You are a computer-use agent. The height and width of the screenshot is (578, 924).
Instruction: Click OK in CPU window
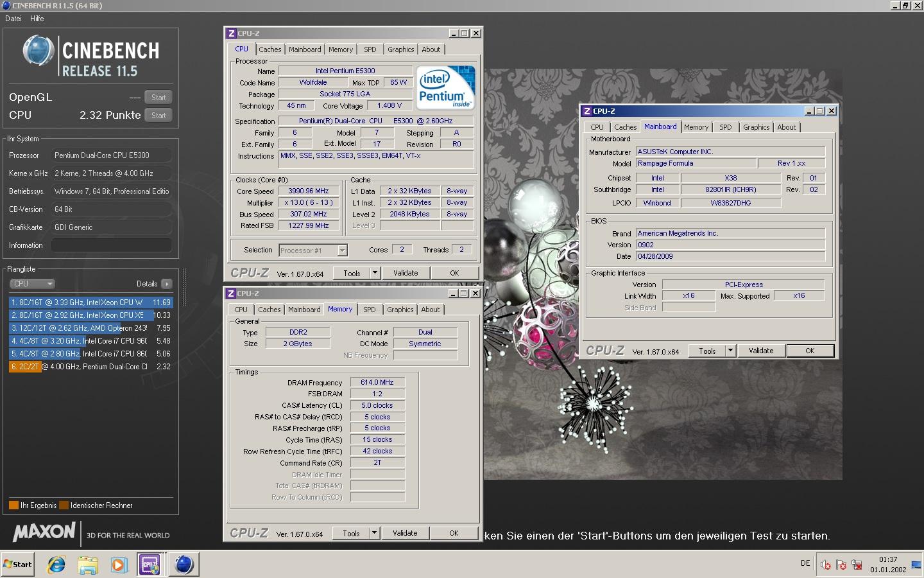[454, 274]
